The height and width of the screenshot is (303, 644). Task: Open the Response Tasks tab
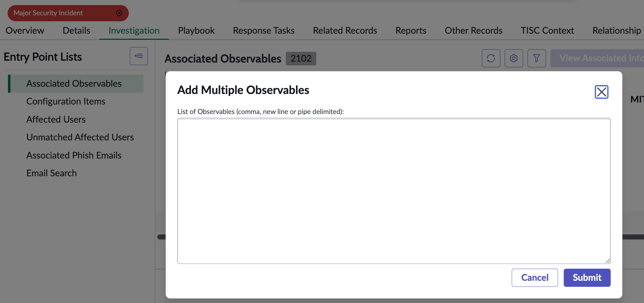264,30
